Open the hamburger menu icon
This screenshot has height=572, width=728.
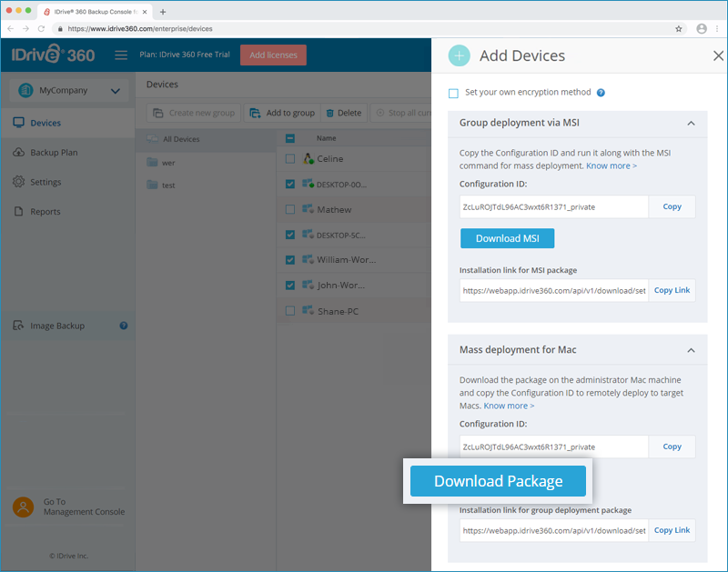click(x=121, y=55)
